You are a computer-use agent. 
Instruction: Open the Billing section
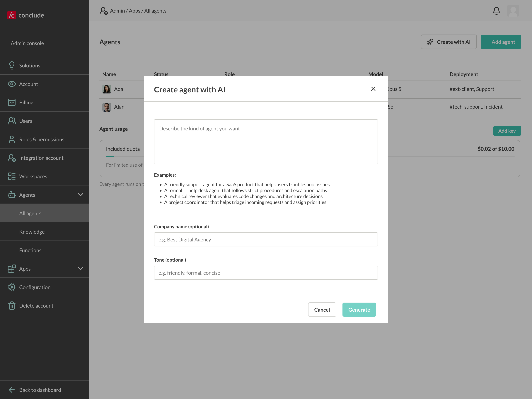pos(44,103)
